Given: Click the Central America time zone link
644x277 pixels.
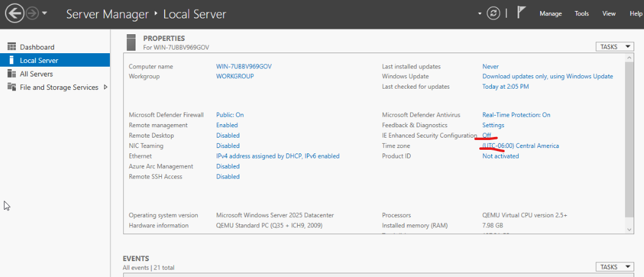Looking at the screenshot, I should click(x=520, y=146).
